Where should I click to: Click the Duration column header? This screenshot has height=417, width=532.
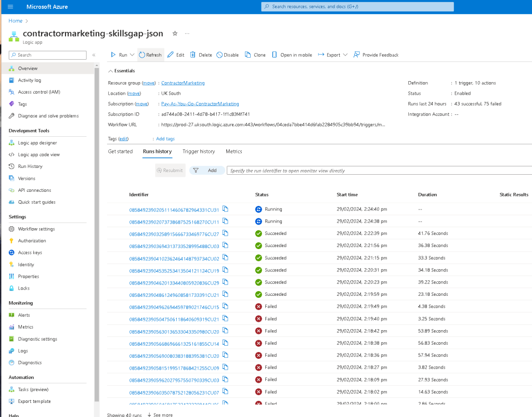pos(427,194)
